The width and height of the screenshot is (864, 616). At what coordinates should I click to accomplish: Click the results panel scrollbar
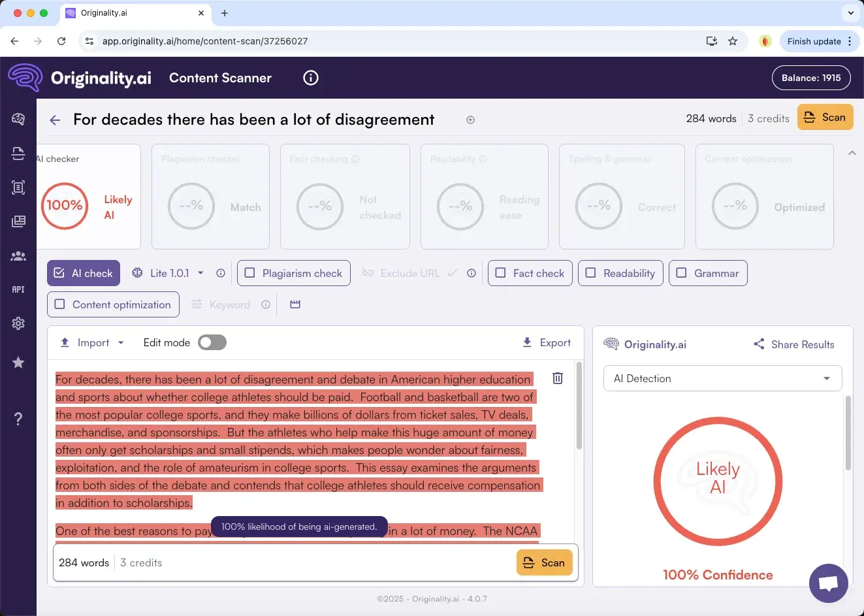(x=848, y=432)
